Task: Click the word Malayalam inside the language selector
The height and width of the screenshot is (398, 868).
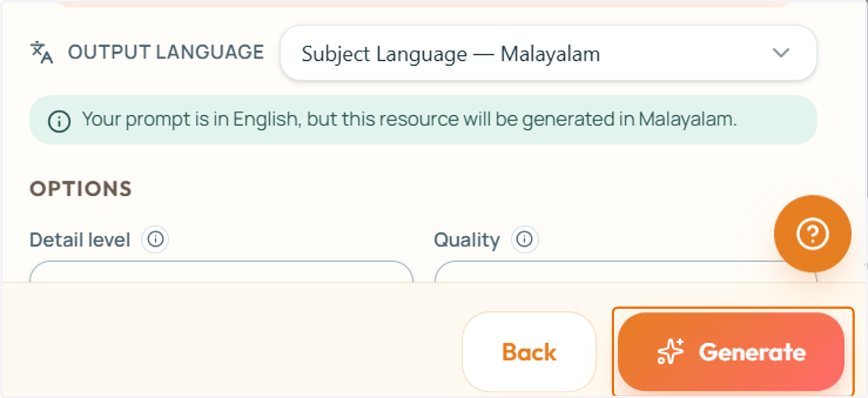Action: (550, 54)
